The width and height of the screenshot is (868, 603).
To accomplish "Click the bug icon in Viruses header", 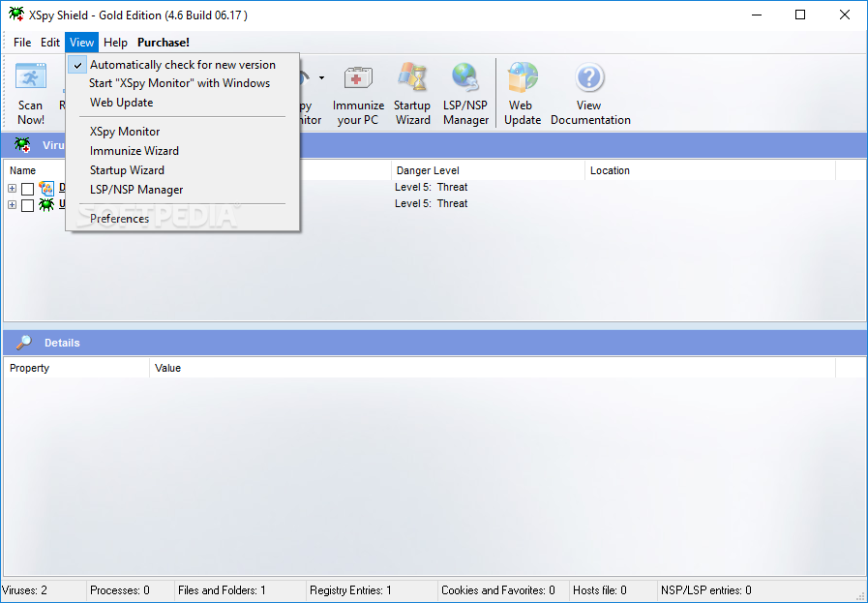I will 22,145.
